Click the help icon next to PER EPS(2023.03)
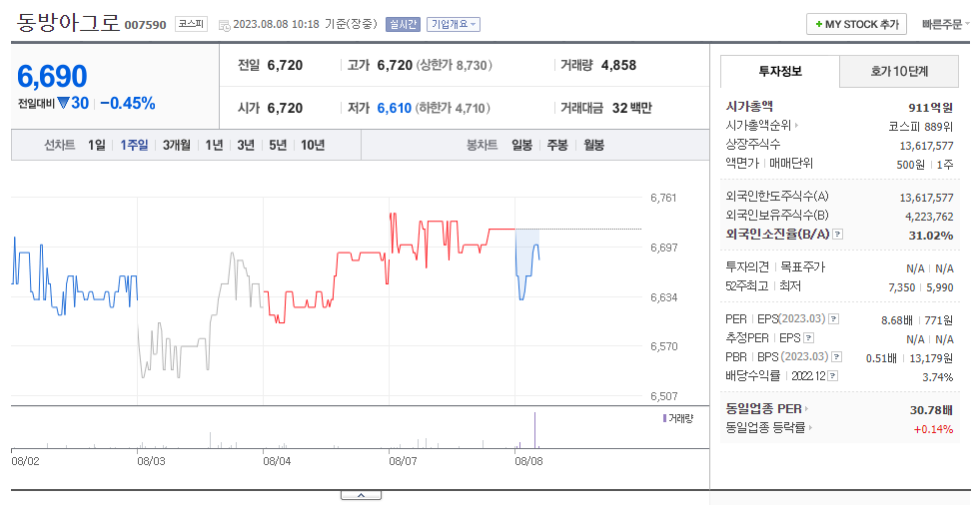The image size is (980, 505). coord(834,319)
